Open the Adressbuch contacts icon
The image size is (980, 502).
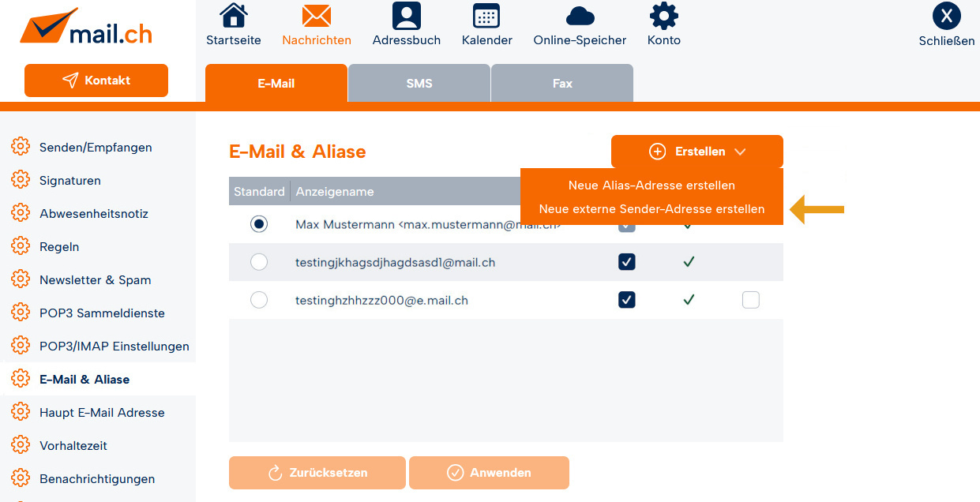406,16
